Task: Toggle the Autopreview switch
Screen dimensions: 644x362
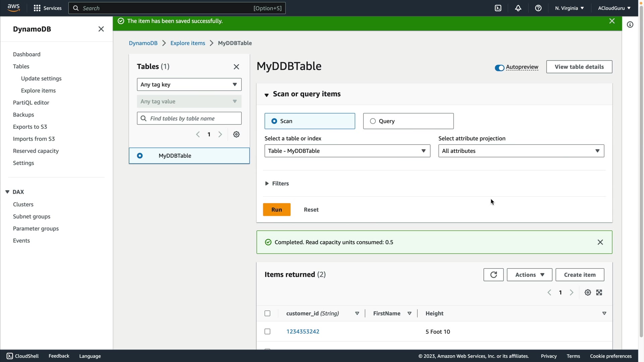Action: pos(499,68)
